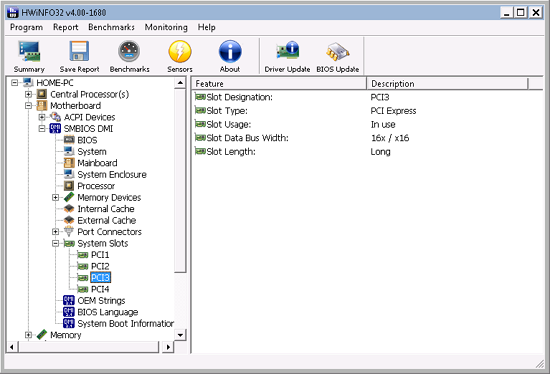Screen dimensions: 550x374
Task: Click the Central Processor(s) CPU icon
Action: pos(42,94)
